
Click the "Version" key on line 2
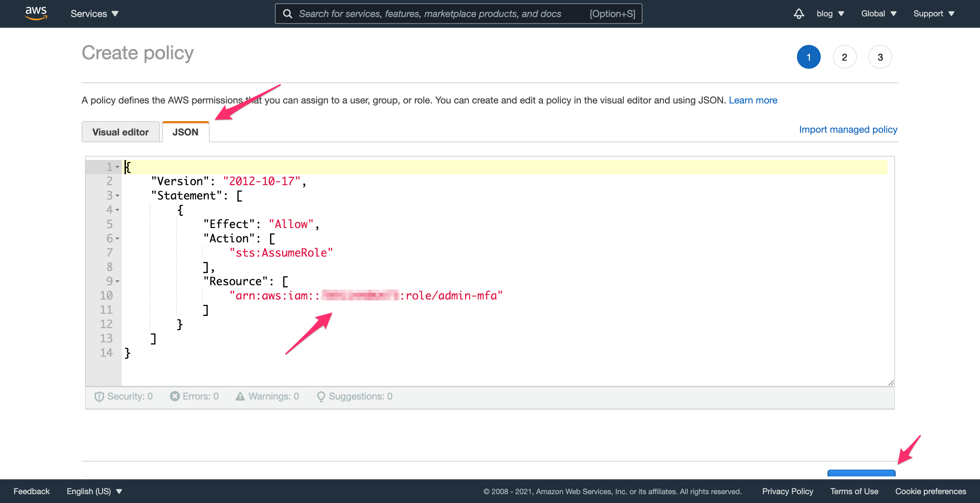pyautogui.click(x=180, y=181)
